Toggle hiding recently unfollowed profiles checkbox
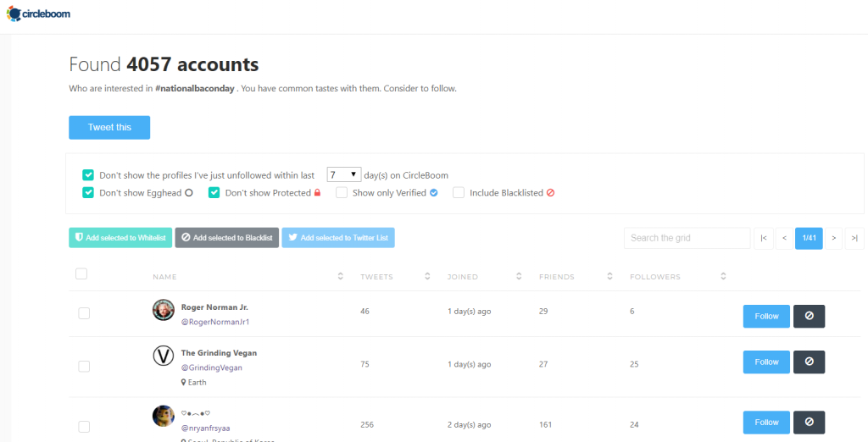The height and width of the screenshot is (442, 868). click(x=88, y=174)
